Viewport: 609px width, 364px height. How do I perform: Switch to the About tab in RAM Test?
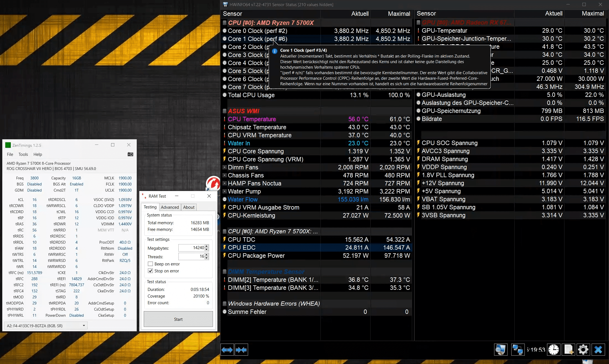click(189, 207)
